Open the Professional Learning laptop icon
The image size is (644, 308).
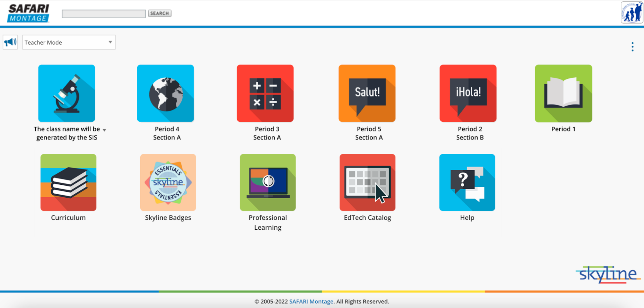tap(268, 182)
